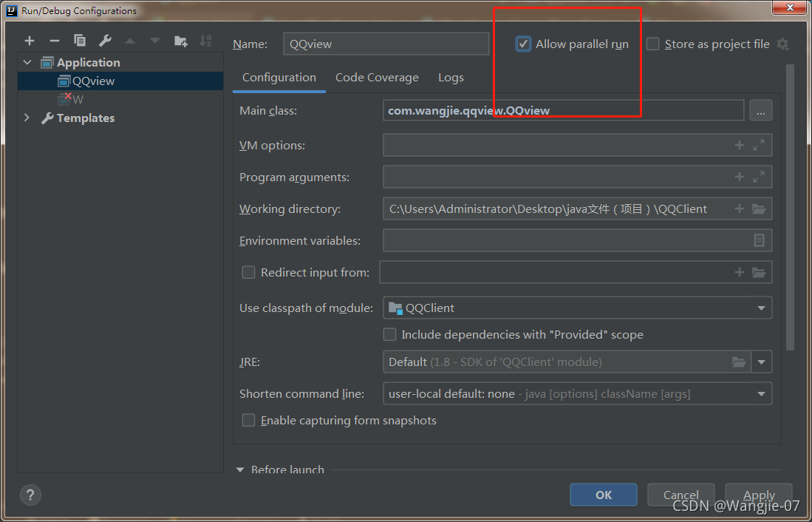Screen dimensions: 812x522
Task: Insert macro plus icon in Working directory
Action: pos(740,209)
